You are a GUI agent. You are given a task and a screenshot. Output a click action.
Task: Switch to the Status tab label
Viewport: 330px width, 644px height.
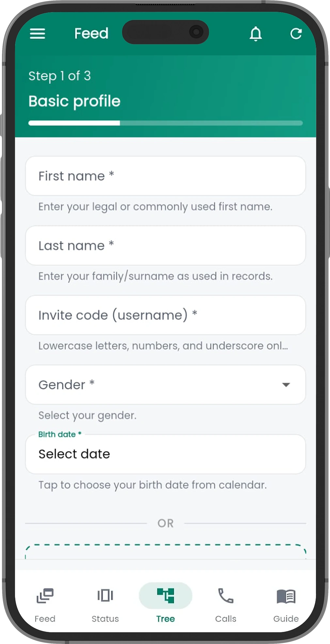(105, 619)
